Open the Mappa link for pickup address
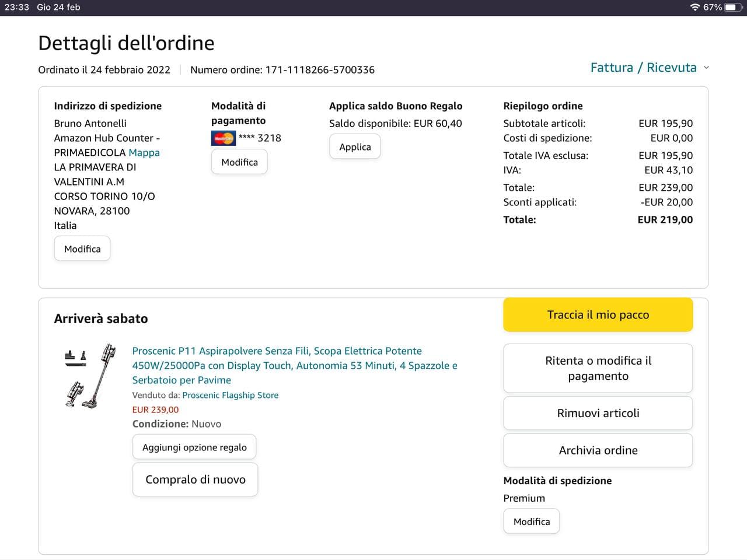747x560 pixels. pyautogui.click(x=144, y=153)
